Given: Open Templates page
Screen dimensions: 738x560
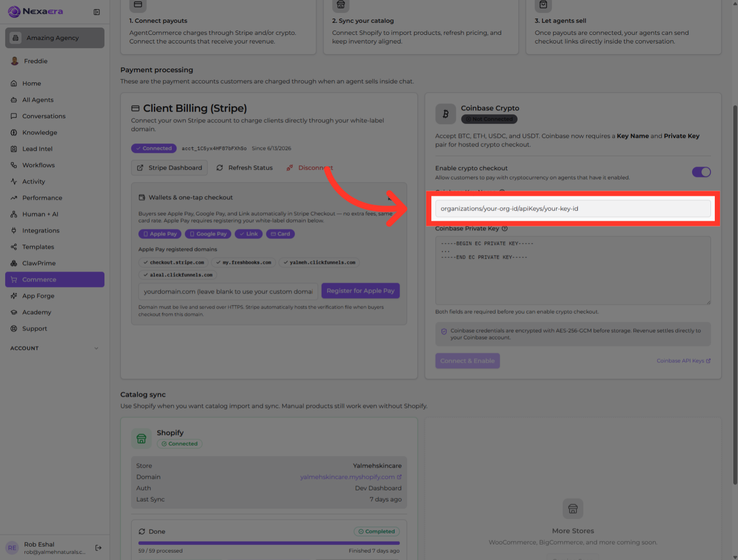Looking at the screenshot, I should [55, 247].
